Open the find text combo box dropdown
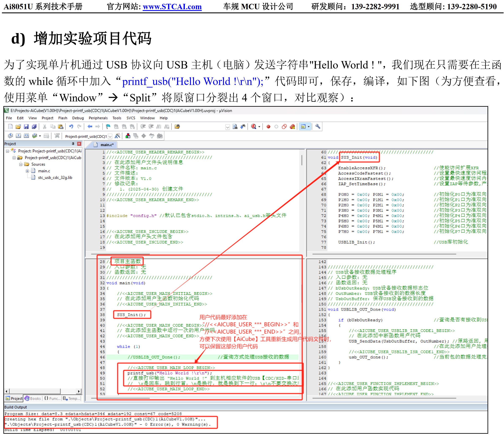This screenshot has height=435, width=504. pos(228,127)
